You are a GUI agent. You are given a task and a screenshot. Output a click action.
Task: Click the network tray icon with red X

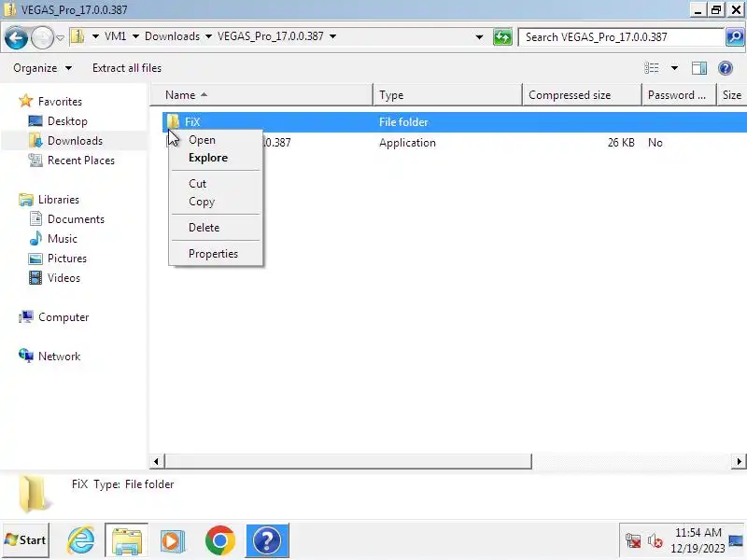point(633,541)
